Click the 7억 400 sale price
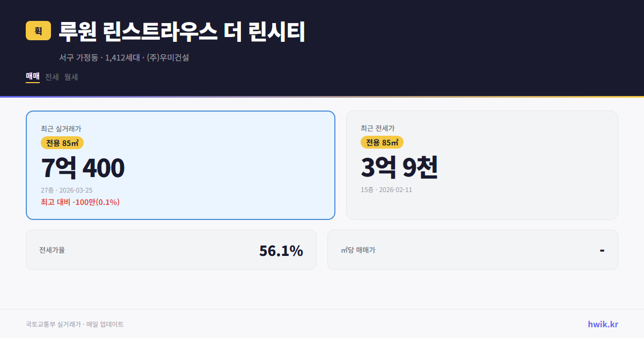The width and height of the screenshot is (644, 338). (83, 168)
